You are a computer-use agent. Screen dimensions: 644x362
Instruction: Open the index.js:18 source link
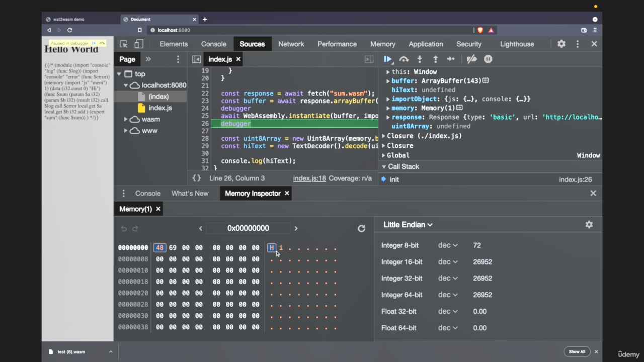[x=309, y=178]
